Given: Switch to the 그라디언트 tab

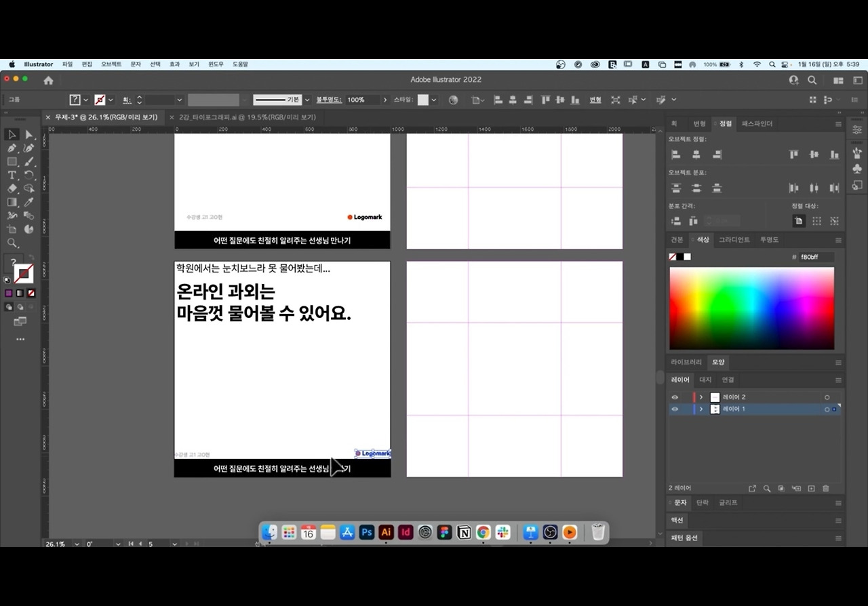Looking at the screenshot, I should [734, 240].
